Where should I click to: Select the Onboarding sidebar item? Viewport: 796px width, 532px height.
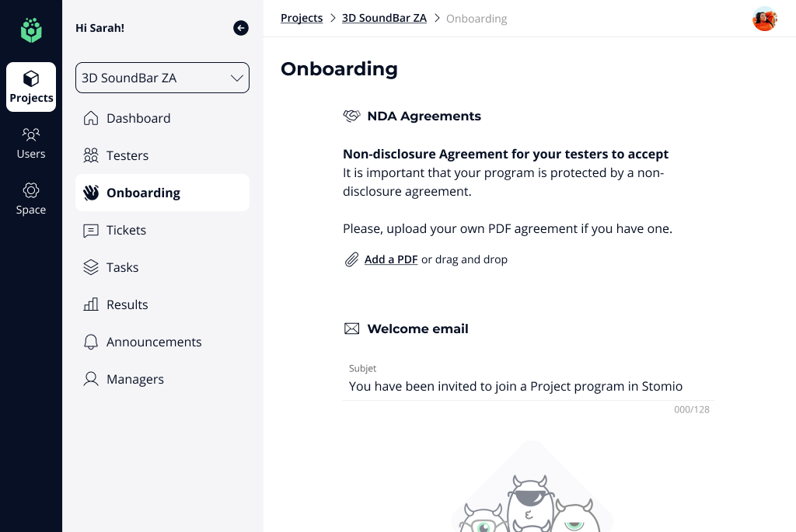coord(143,193)
